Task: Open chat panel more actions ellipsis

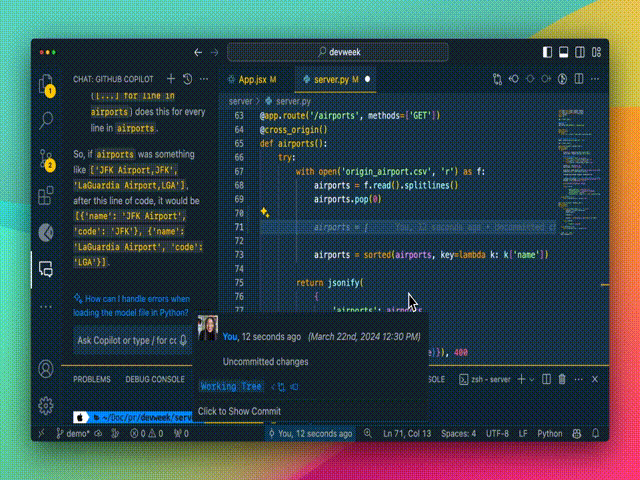Action: pos(204,79)
